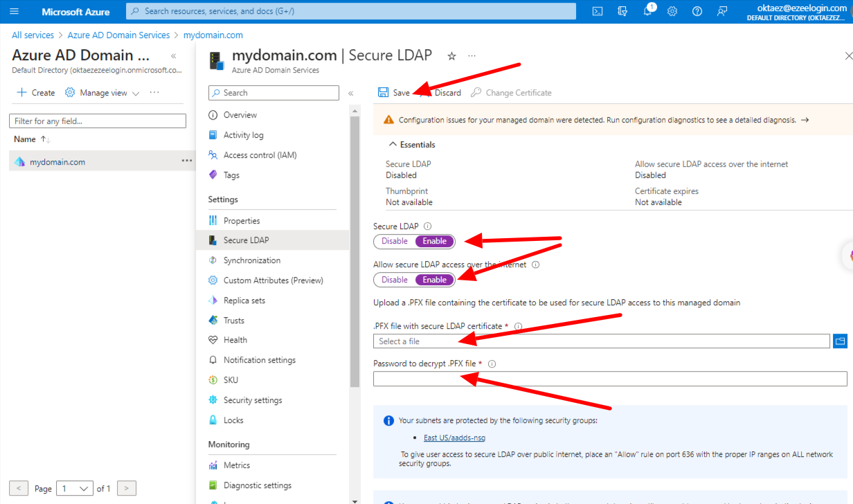Viewport: 853px width, 504px height.
Task: Create a new Azure AD Domain Services instance
Action: (x=35, y=93)
